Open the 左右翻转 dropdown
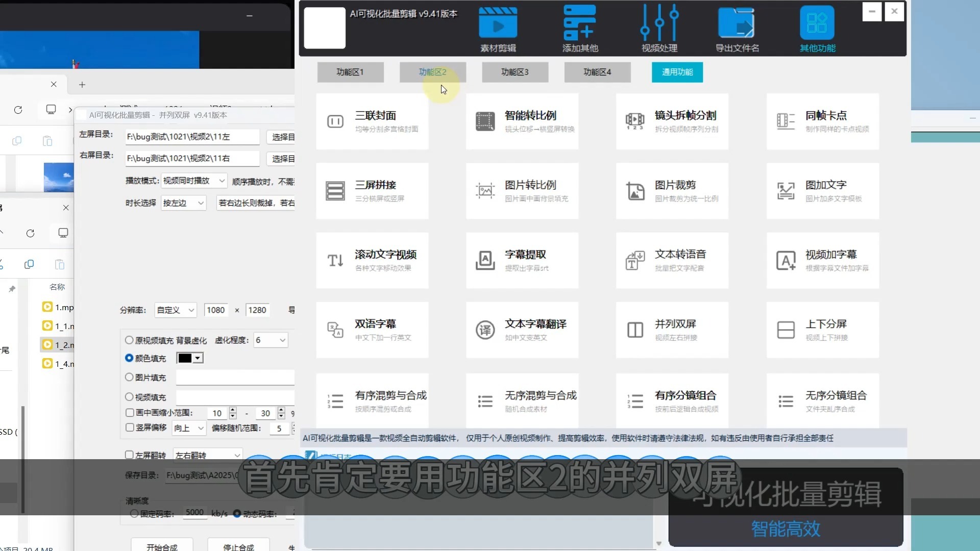Screen dimensions: 980x551 (x=208, y=455)
